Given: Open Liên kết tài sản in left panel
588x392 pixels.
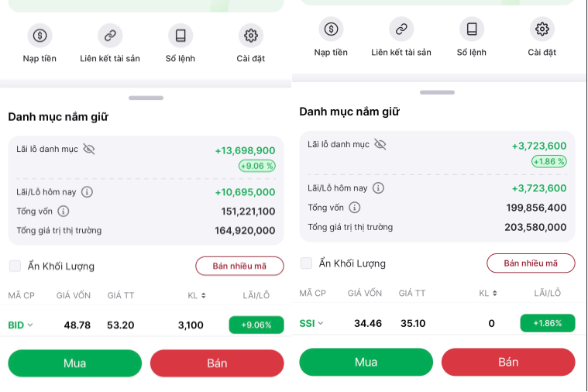Looking at the screenshot, I should [110, 35].
